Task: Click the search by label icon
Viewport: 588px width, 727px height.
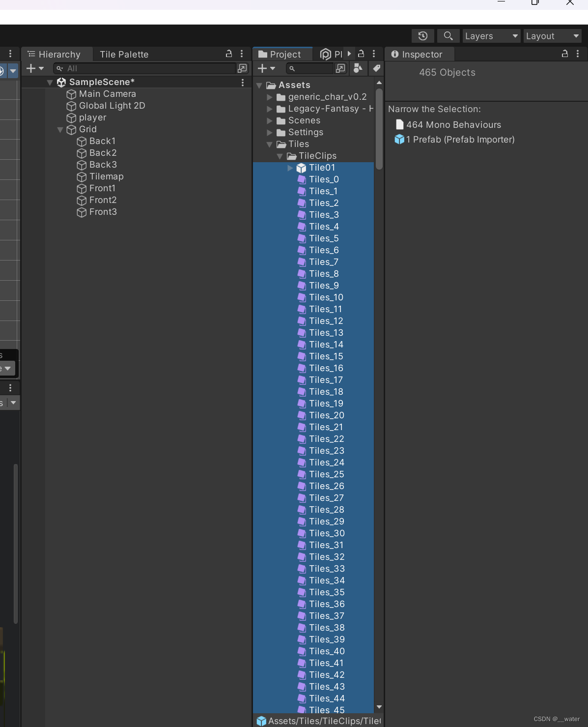Action: tap(376, 68)
